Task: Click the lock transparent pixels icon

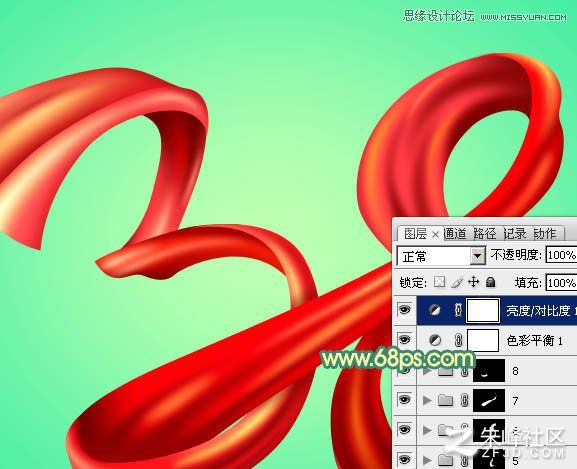Action: (x=439, y=282)
